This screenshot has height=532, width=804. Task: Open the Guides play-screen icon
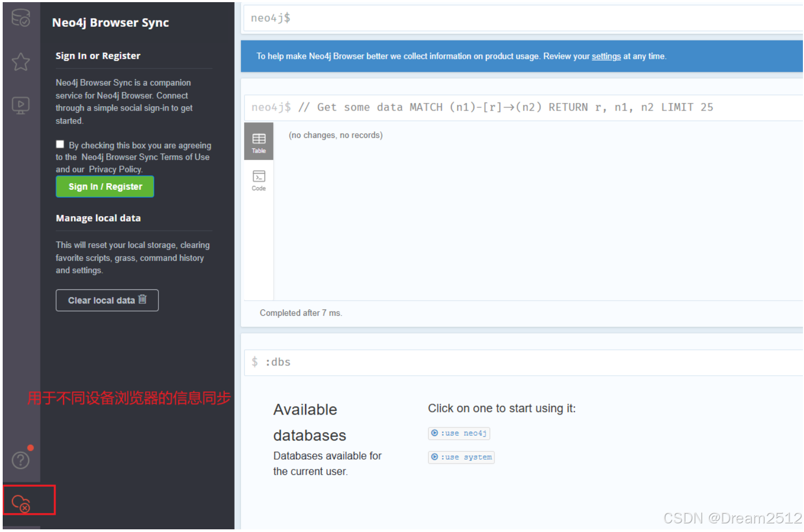[x=21, y=105]
